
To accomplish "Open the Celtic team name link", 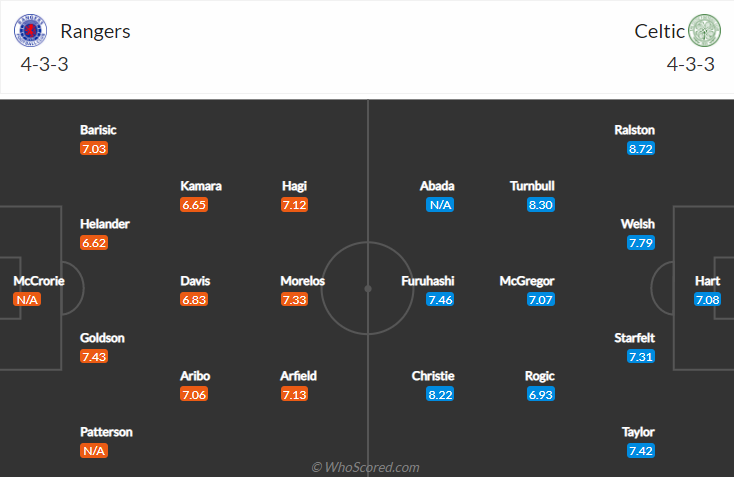I will [x=659, y=31].
